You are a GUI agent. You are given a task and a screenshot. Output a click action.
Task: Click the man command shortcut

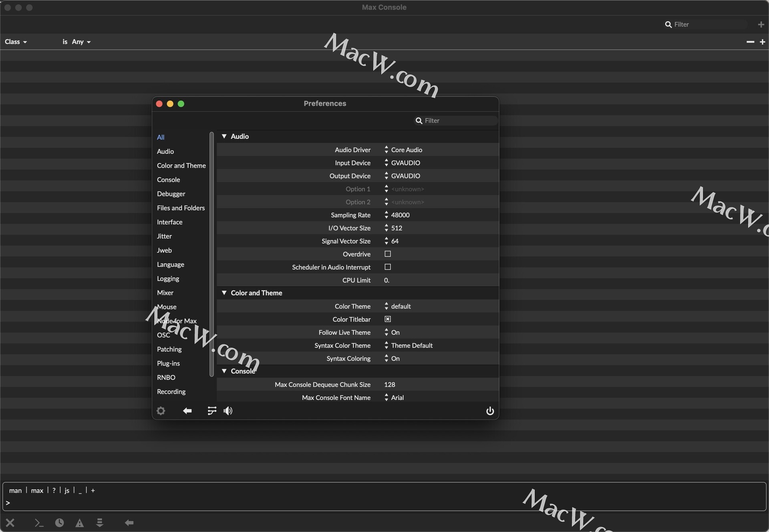(16, 490)
